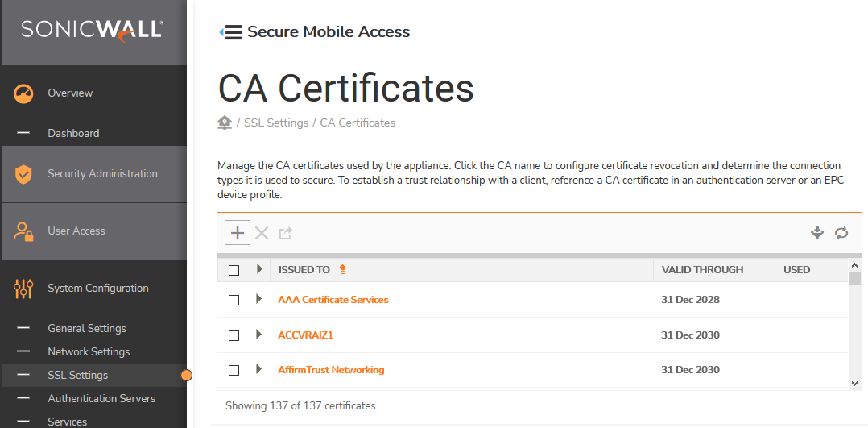The height and width of the screenshot is (428, 868).
Task: Click the home icon in the breadcrumb
Action: 225,123
